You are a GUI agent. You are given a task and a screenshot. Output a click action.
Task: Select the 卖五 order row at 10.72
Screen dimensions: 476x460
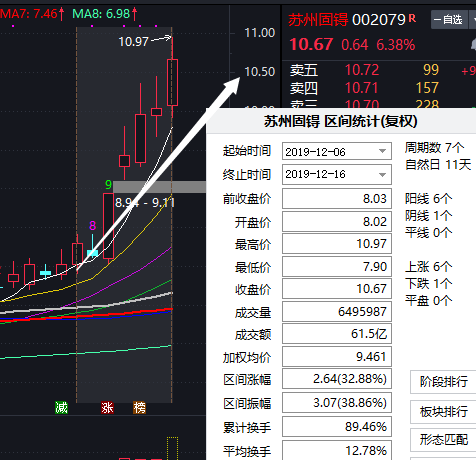point(382,70)
